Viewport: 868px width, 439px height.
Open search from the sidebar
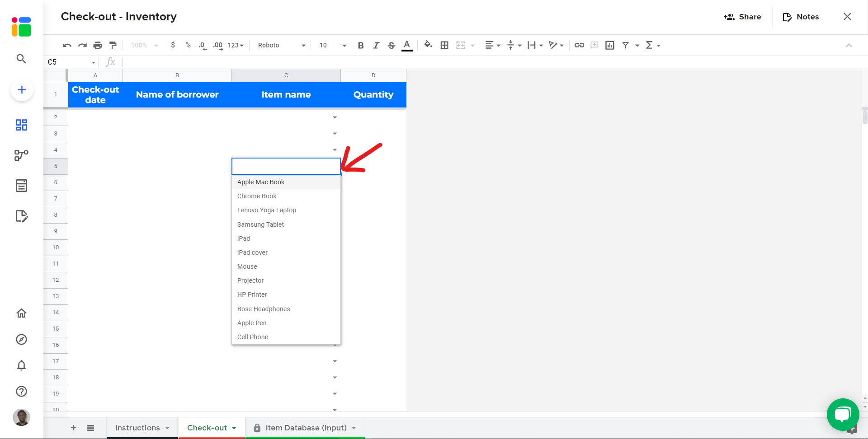(21, 59)
